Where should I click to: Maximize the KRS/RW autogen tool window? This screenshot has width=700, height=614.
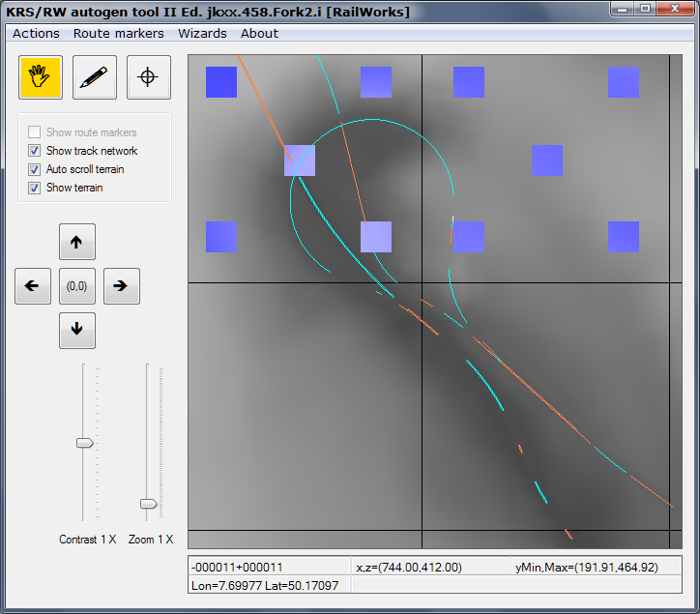645,9
